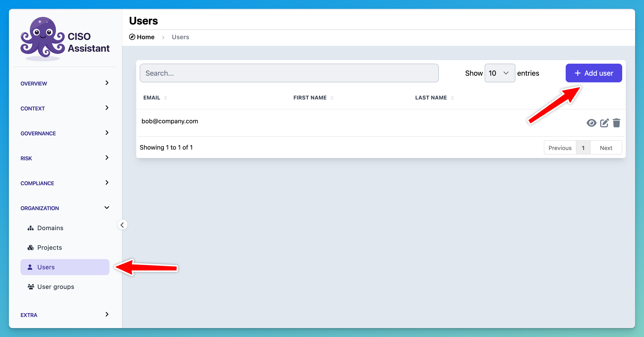The height and width of the screenshot is (337, 644).
Task: Sort by the Last Name column arrows
Action: 452,98
